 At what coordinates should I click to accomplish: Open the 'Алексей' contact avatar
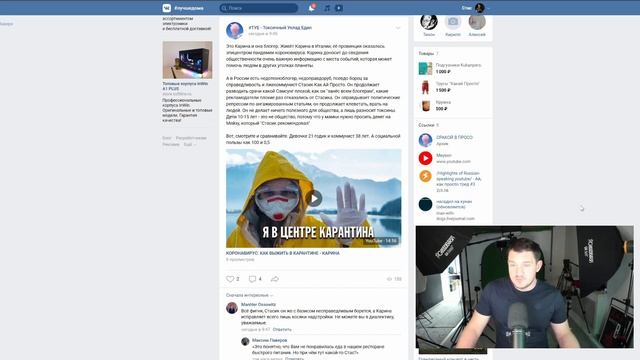(477, 21)
